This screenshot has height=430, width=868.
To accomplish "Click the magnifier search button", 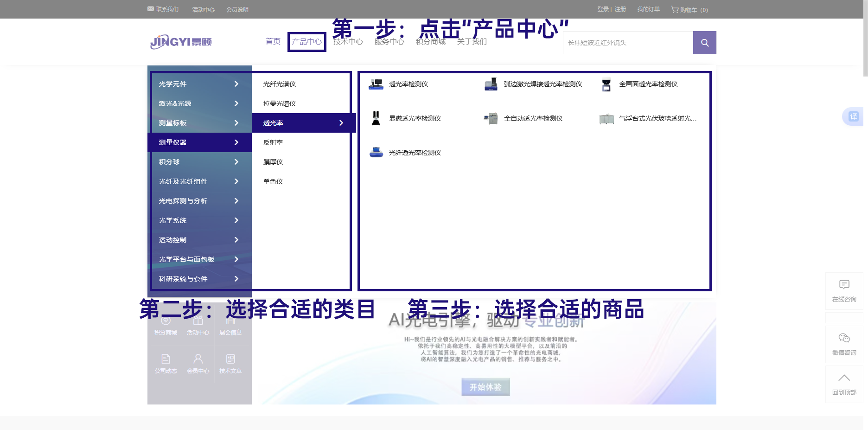I will coord(704,43).
